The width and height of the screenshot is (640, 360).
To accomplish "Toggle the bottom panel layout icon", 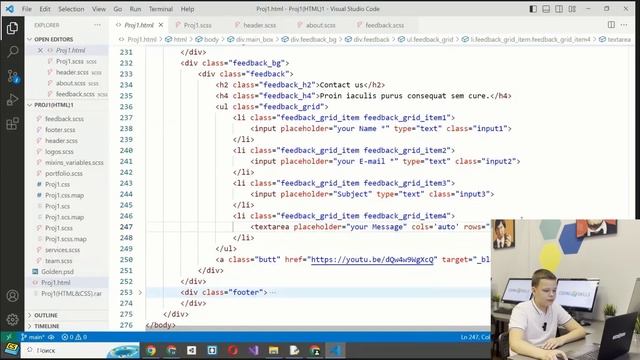I will [546, 9].
